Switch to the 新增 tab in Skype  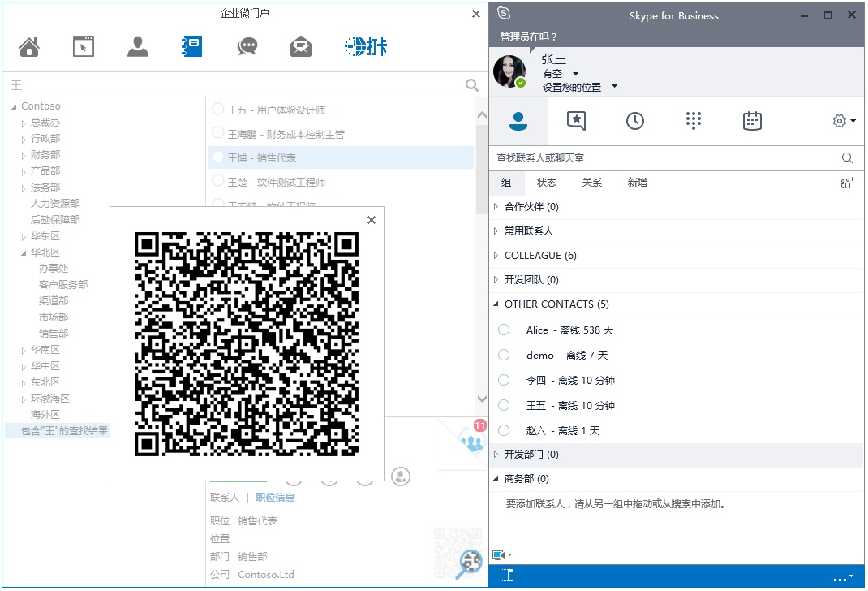(637, 183)
